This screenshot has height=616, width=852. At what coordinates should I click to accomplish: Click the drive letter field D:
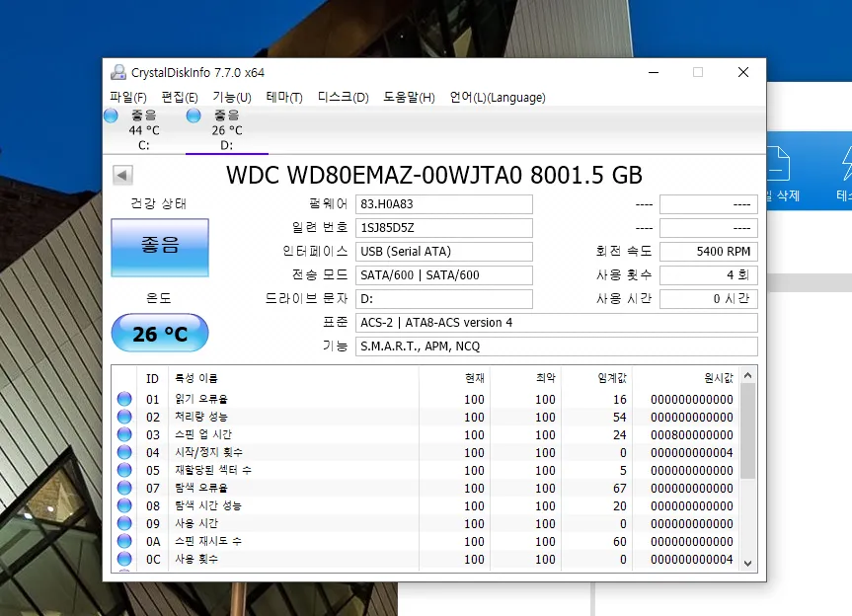point(444,299)
